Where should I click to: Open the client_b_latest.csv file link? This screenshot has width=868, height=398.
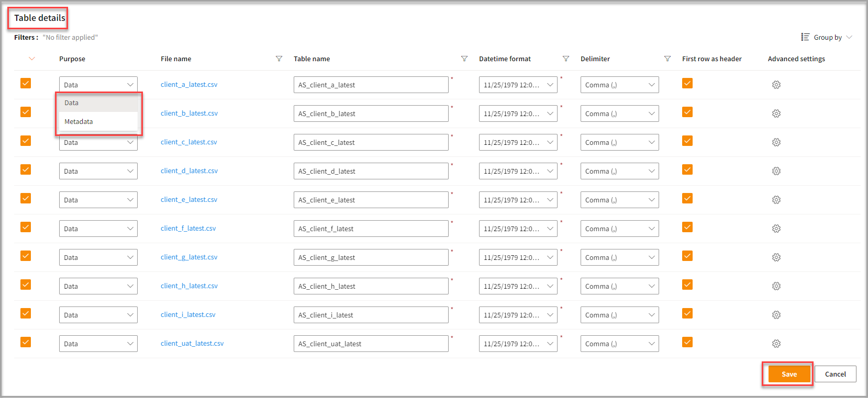point(189,113)
